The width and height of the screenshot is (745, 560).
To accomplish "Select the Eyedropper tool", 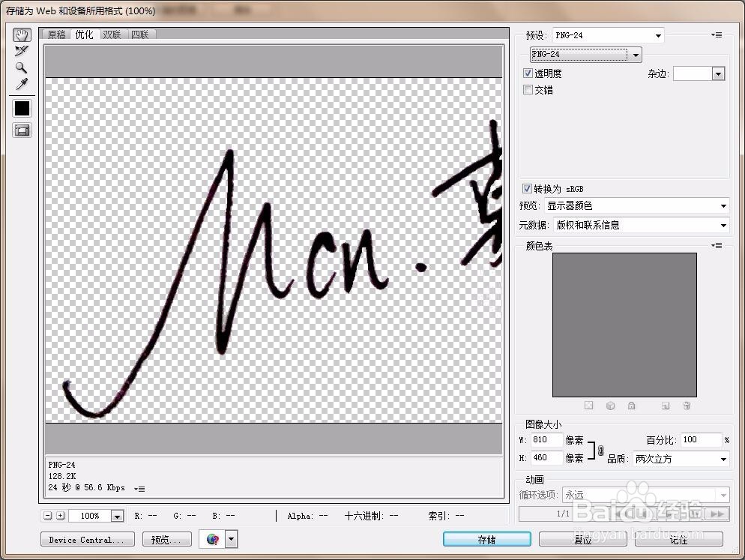I will point(22,84).
